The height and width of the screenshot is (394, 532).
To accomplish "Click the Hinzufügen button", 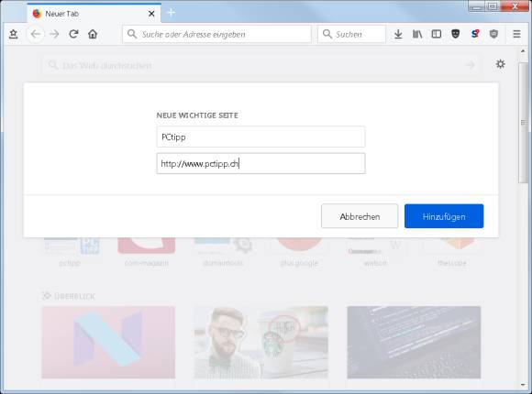I will (444, 216).
